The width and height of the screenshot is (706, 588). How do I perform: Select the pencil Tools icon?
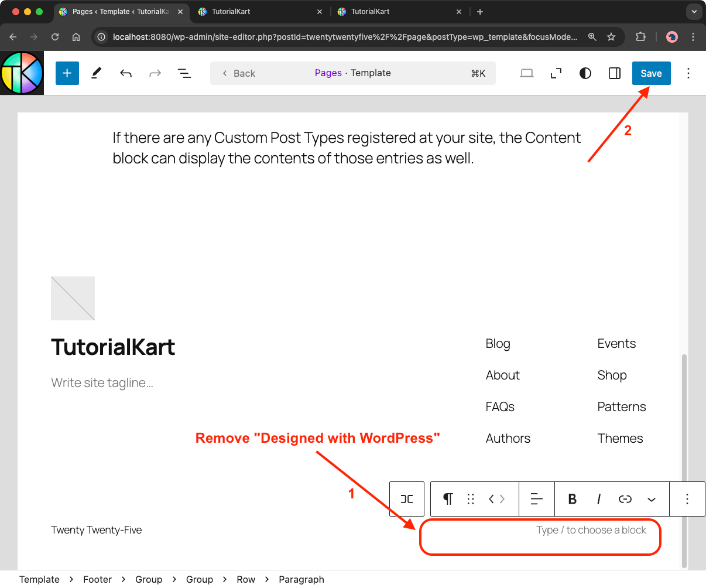pyautogui.click(x=97, y=73)
